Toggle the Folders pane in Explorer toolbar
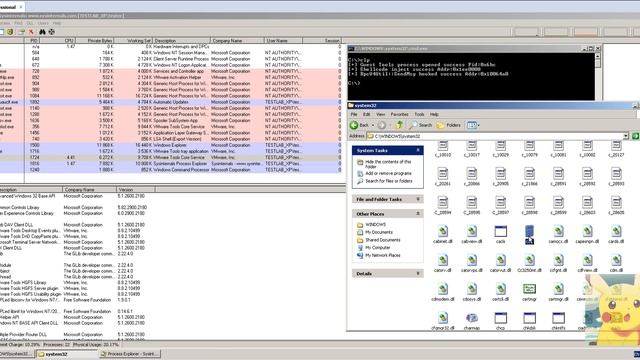 coord(449,125)
